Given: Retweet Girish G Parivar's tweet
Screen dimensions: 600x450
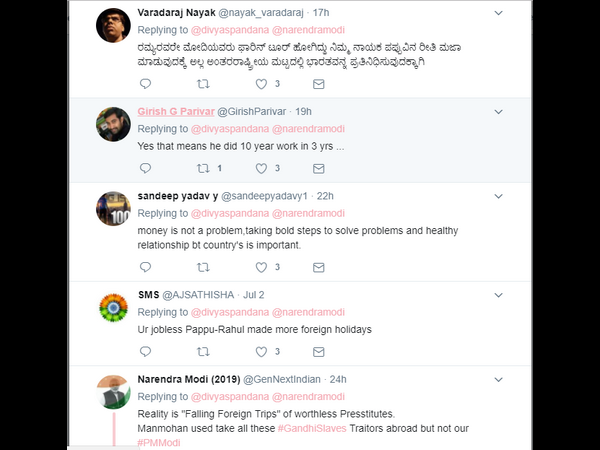Looking at the screenshot, I should coord(204,168).
